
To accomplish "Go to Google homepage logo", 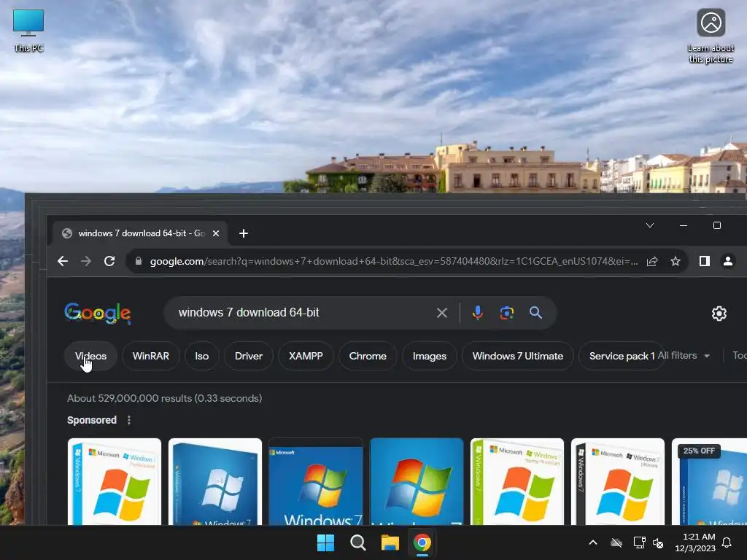I will tap(98, 313).
